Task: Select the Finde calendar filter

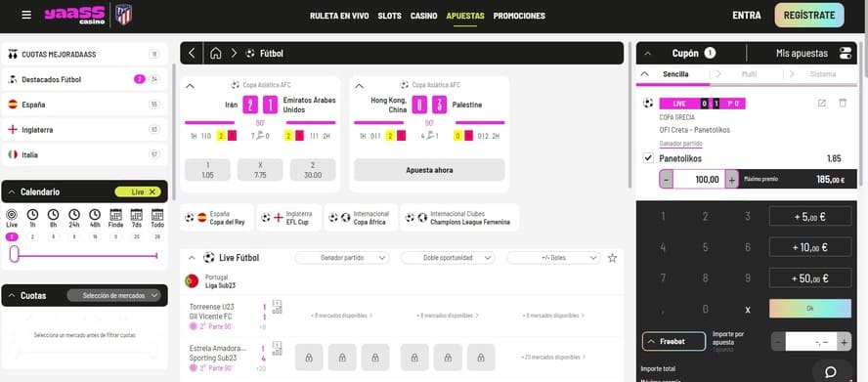Action: pos(115,214)
